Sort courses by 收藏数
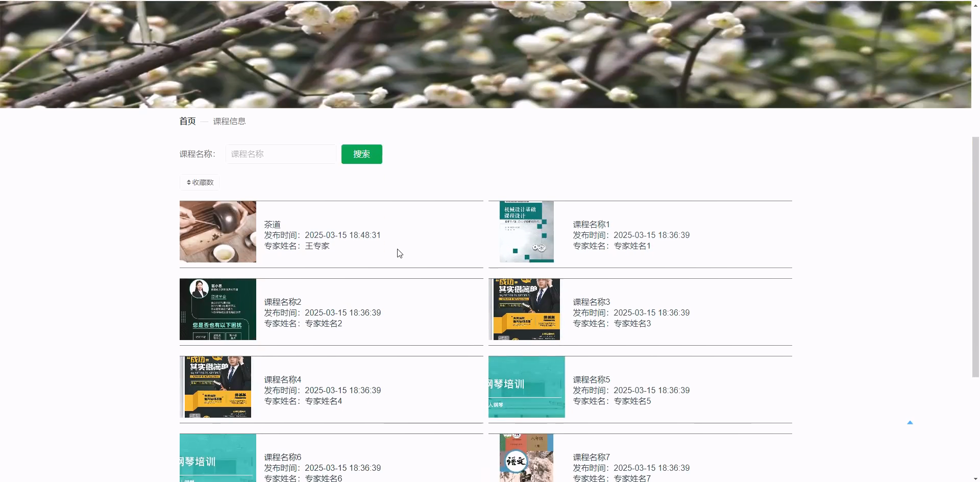 200,182
